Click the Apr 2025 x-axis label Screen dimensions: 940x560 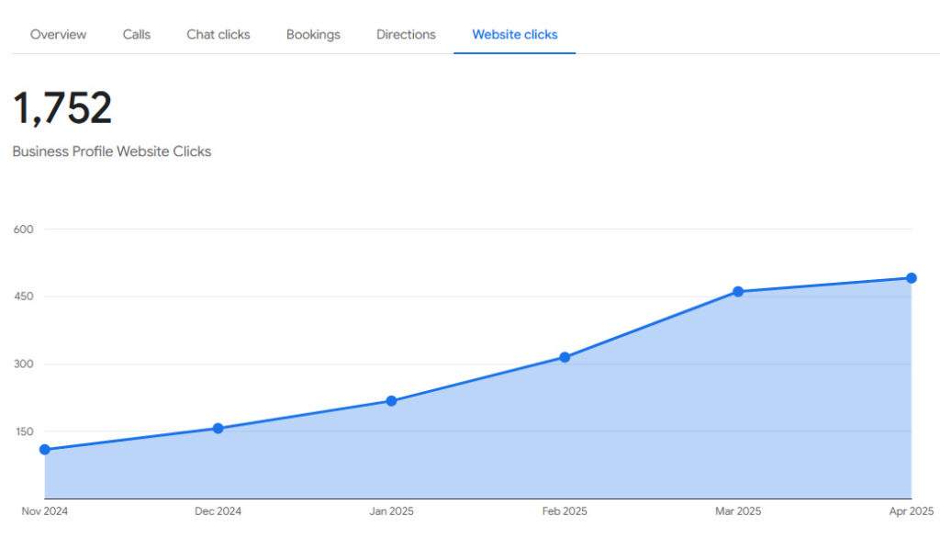pos(911,511)
